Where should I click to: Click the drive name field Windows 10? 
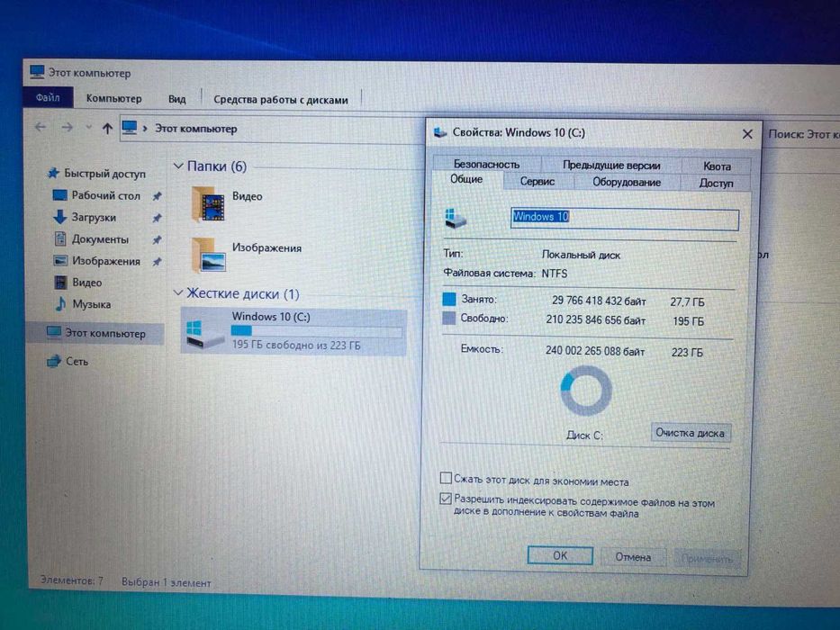click(625, 219)
